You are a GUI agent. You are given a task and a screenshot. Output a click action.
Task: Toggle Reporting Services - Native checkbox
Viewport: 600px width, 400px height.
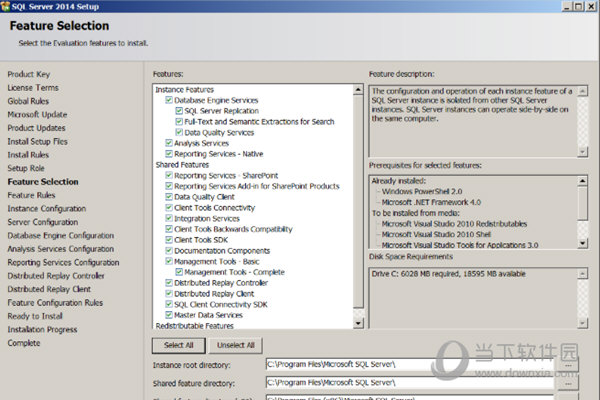click(169, 153)
